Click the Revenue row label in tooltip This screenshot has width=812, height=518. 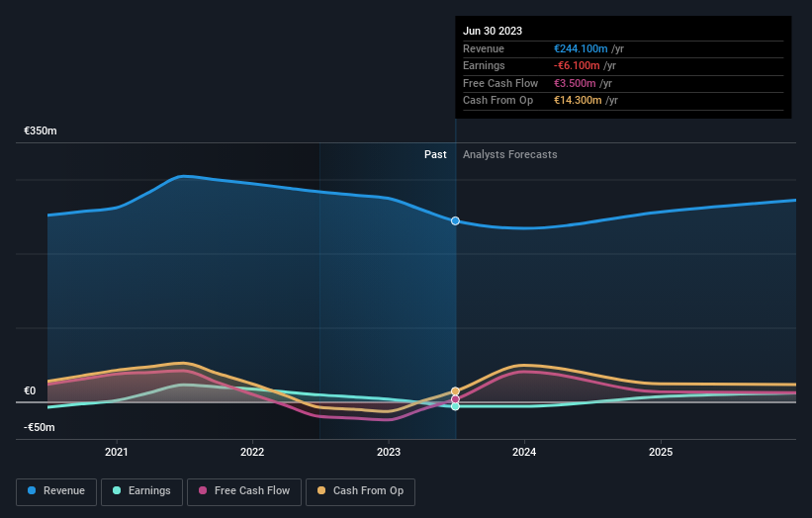(484, 48)
